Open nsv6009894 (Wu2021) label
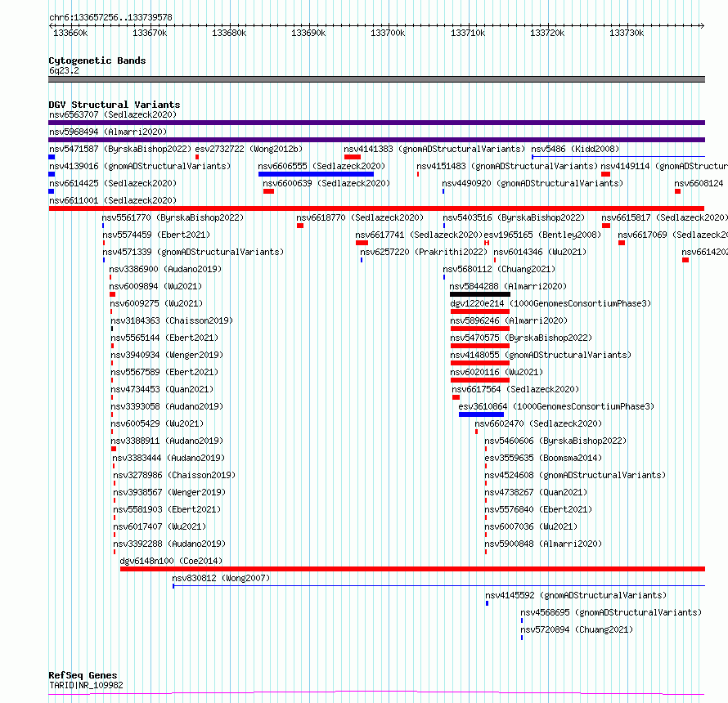The height and width of the screenshot is (703, 728). [155, 286]
